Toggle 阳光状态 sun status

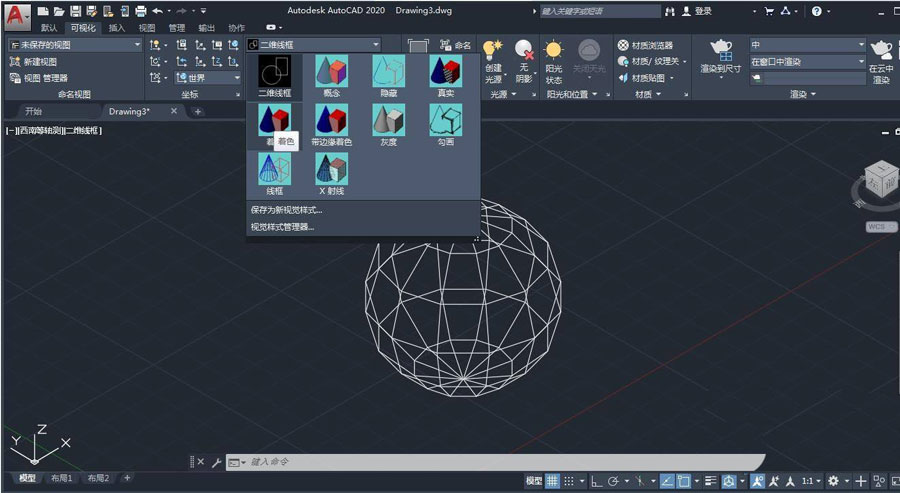click(554, 63)
